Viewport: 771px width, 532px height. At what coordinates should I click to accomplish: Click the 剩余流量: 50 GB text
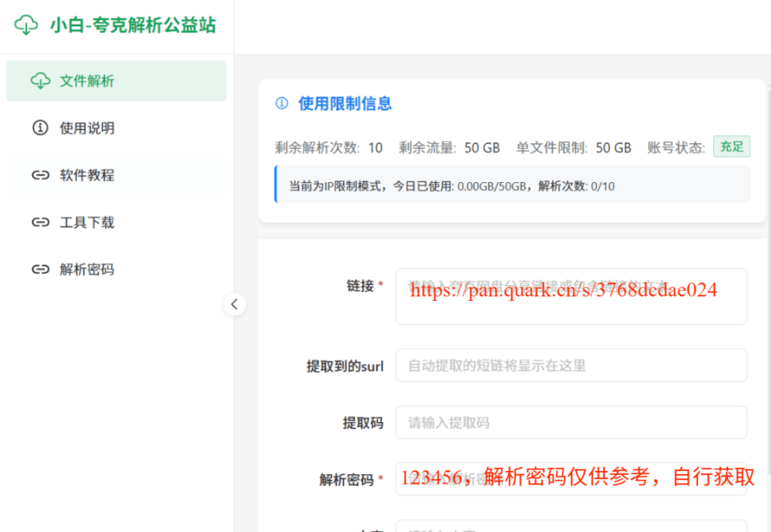coord(449,147)
